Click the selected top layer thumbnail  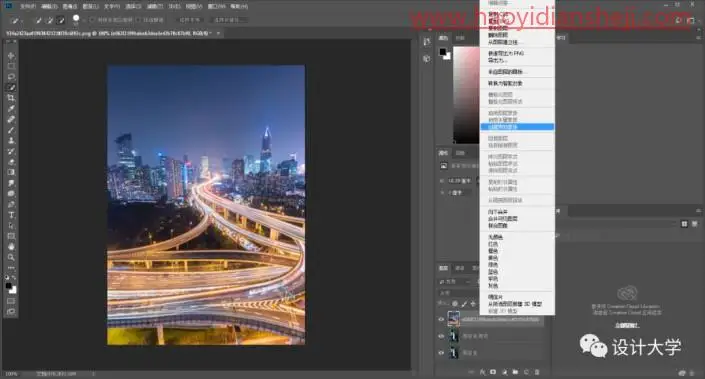click(x=454, y=319)
